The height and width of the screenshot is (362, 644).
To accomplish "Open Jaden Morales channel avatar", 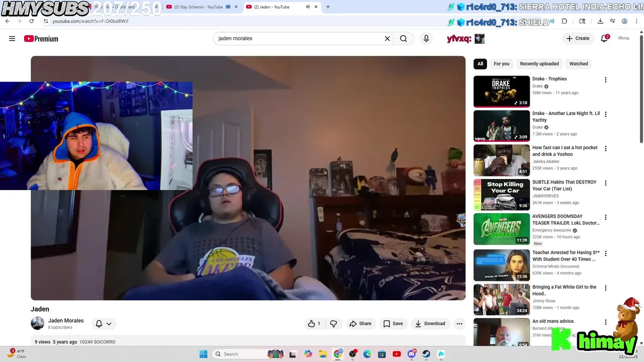I will pyautogui.click(x=38, y=323).
